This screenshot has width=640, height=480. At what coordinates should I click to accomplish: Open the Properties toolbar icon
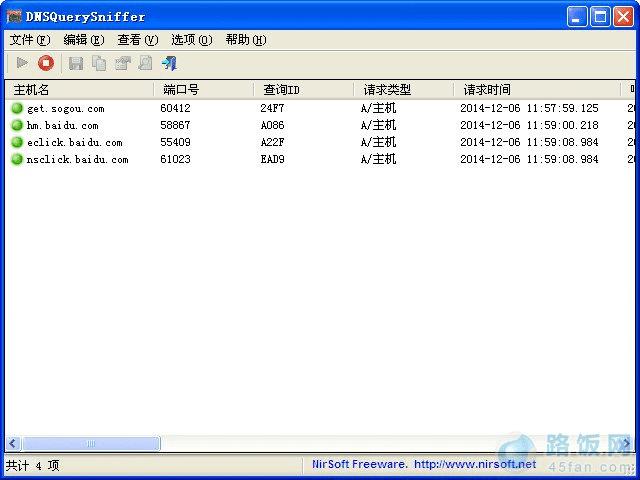pos(122,63)
